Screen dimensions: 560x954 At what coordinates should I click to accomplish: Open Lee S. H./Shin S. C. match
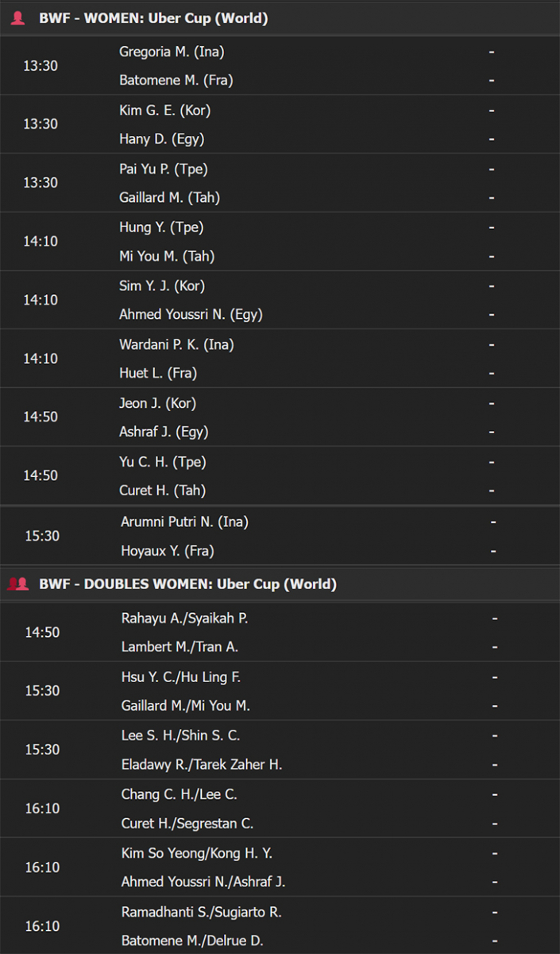click(x=280, y=750)
